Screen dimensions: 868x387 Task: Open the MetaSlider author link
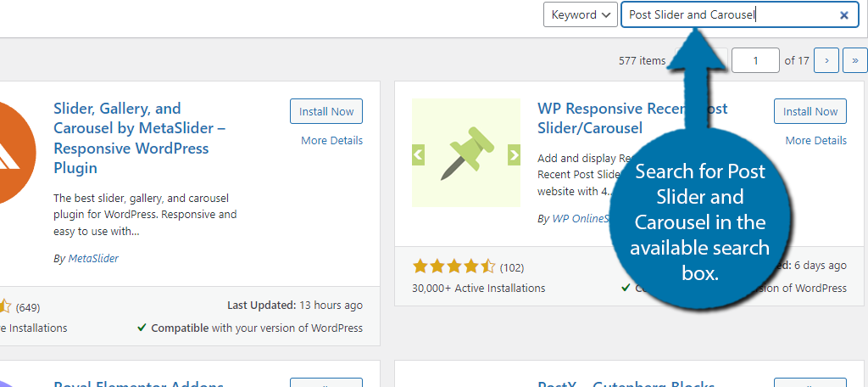pyautogui.click(x=93, y=258)
